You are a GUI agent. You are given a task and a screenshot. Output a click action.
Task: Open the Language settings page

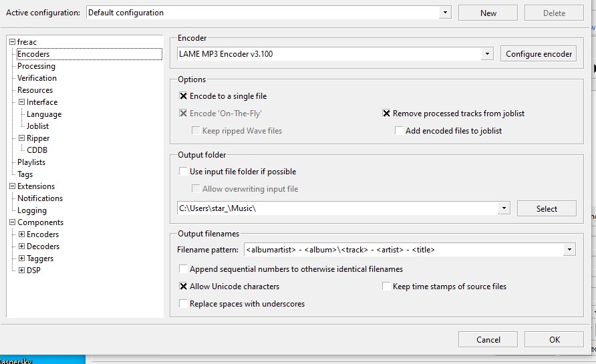click(x=44, y=114)
